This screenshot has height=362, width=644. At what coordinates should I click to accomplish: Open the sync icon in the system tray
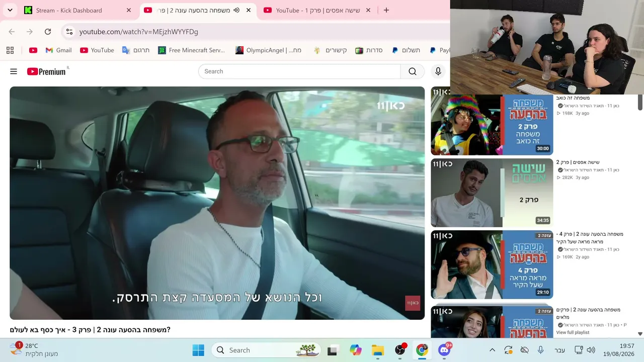pos(509,350)
